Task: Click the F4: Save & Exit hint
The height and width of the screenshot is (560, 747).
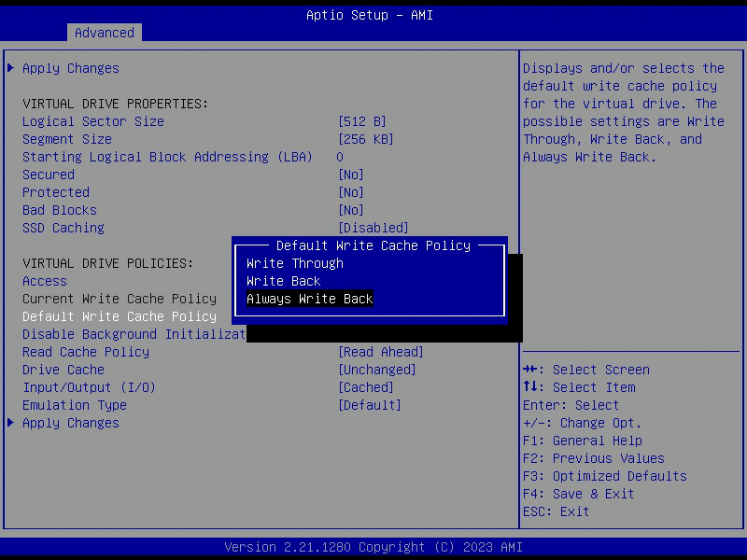Action: coord(578,494)
